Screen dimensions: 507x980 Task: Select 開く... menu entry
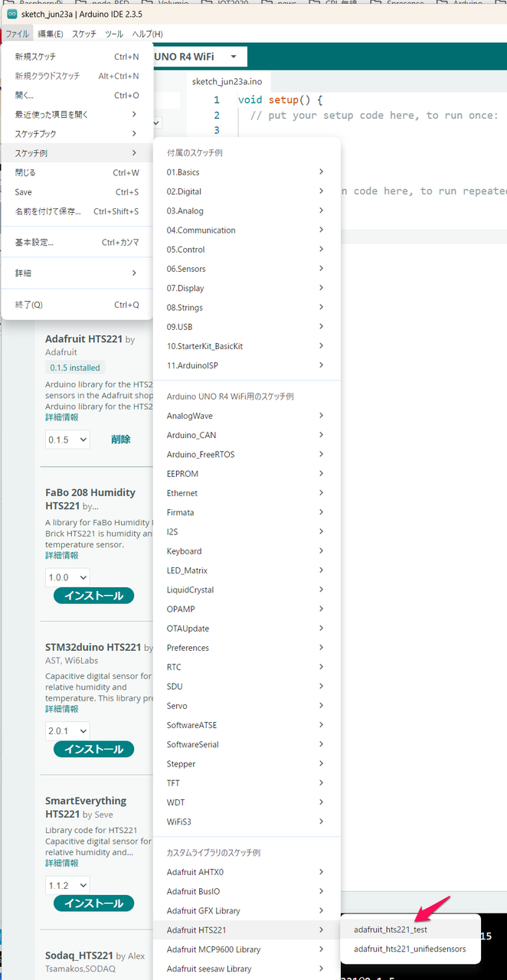[77, 96]
